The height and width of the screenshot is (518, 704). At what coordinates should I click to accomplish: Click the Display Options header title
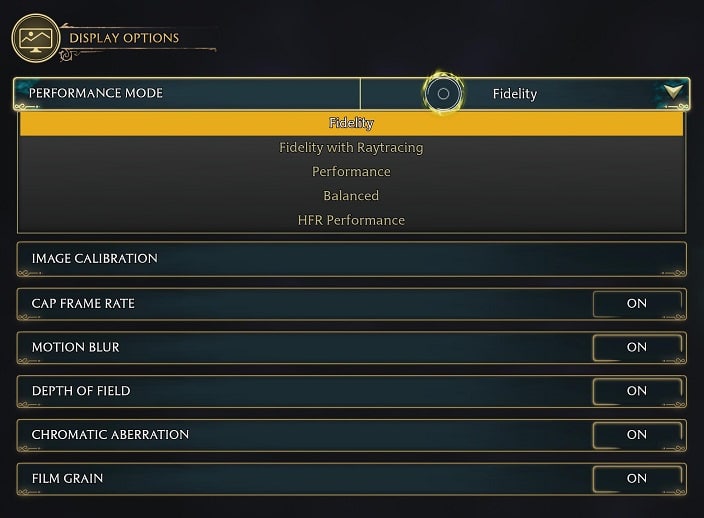click(124, 39)
